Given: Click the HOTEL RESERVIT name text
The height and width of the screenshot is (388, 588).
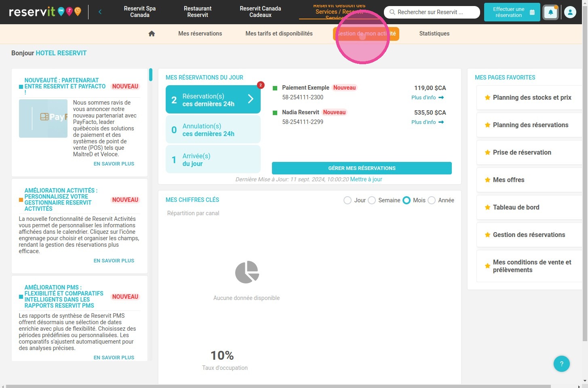Looking at the screenshot, I should pyautogui.click(x=61, y=53).
